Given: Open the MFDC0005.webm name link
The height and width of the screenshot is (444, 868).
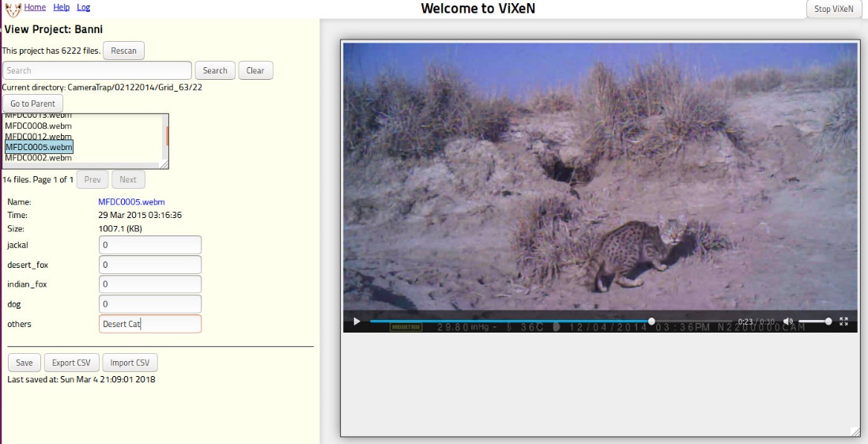Looking at the screenshot, I should [x=131, y=201].
